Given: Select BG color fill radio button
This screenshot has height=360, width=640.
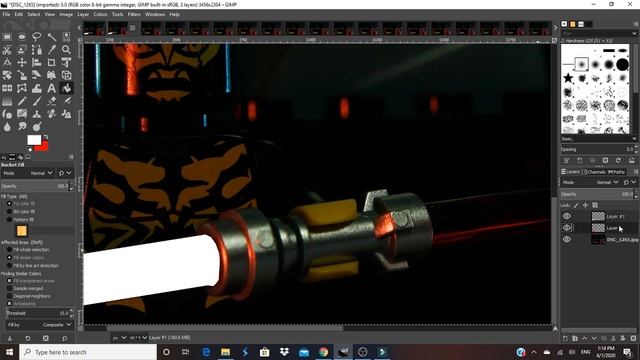Looking at the screenshot, I should click(x=9, y=211).
